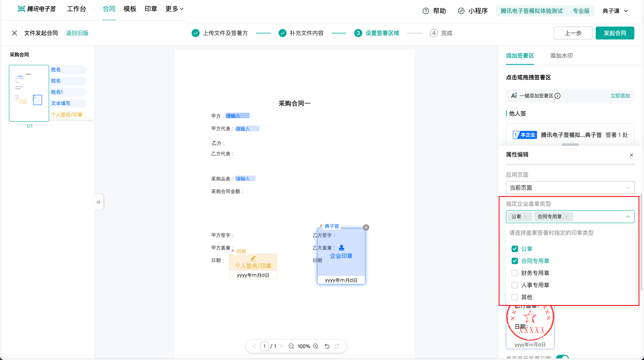
Task: Check the 财务专用章 checkbox
Action: (x=515, y=273)
